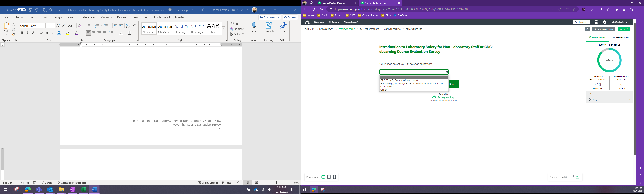Open the font size dropdown
Viewport: 644px width, 194px height.
click(53, 26)
